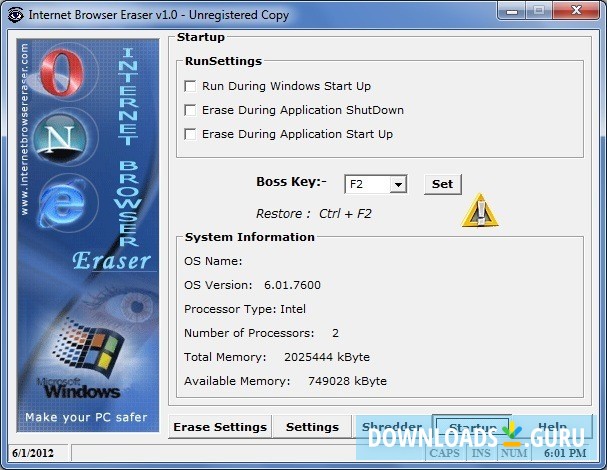Screen dimensions: 607x470
Task: Click the OS Name label
Action: 213,261
